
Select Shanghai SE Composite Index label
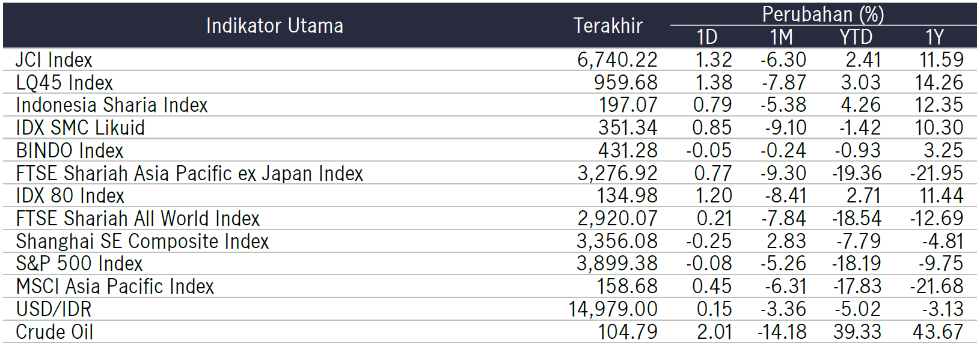(x=142, y=241)
